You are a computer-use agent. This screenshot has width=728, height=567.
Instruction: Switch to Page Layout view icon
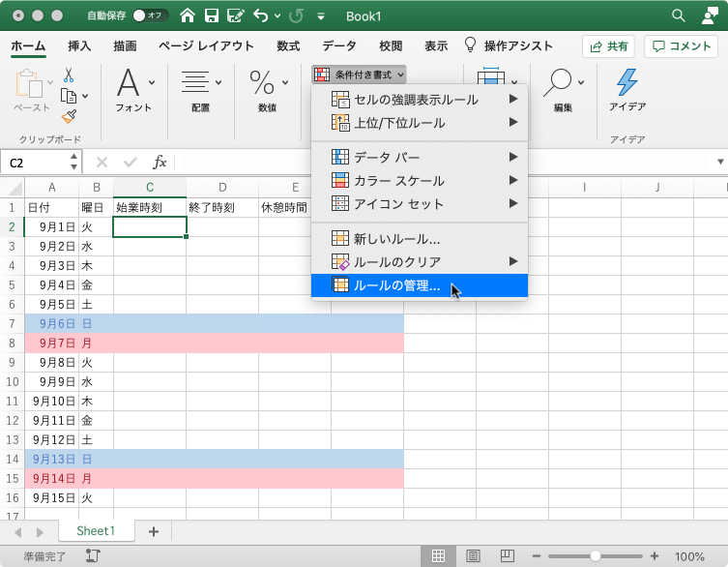click(473, 555)
